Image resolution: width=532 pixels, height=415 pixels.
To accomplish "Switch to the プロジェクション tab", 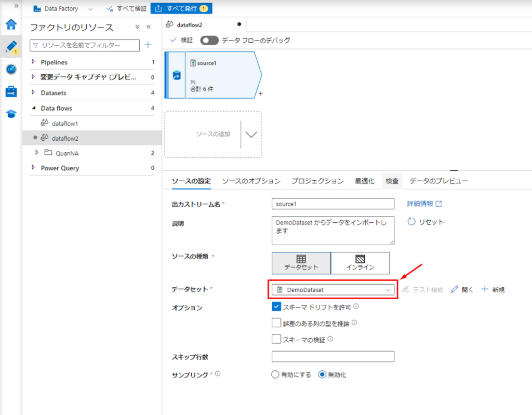I will [317, 181].
